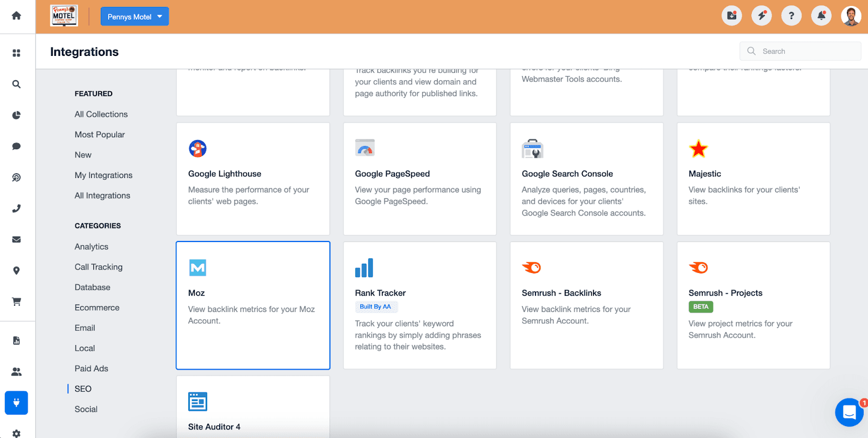Image resolution: width=868 pixels, height=438 pixels.
Task: Open the Semrush - Backlinks title
Action: pyautogui.click(x=561, y=293)
